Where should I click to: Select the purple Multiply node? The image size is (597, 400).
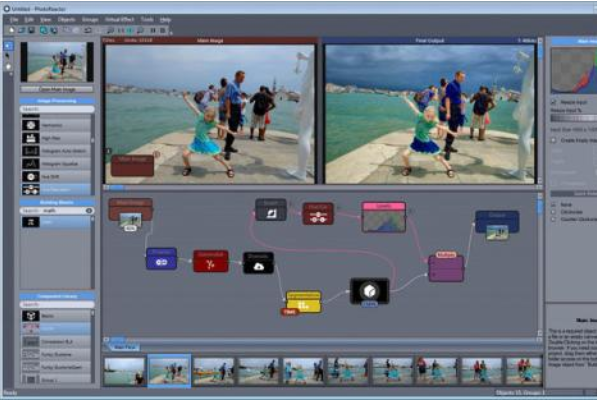click(x=446, y=267)
